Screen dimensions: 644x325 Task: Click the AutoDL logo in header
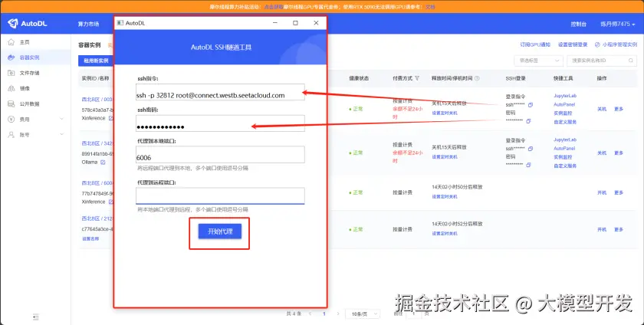28,24
